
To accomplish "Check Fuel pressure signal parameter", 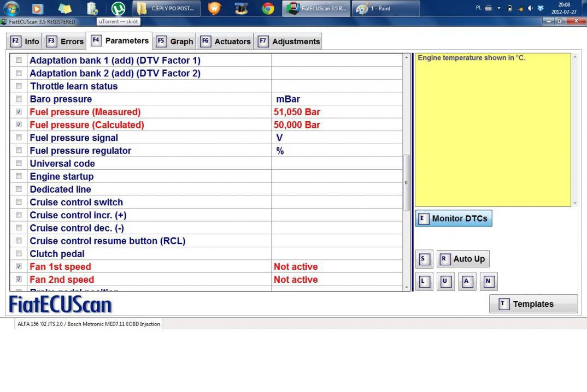I will coord(19,137).
